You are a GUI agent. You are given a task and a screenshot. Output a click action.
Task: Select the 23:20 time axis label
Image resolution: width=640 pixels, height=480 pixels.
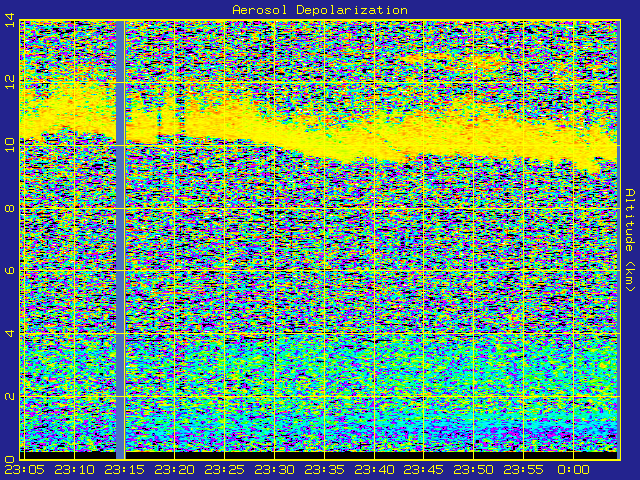coord(174,470)
